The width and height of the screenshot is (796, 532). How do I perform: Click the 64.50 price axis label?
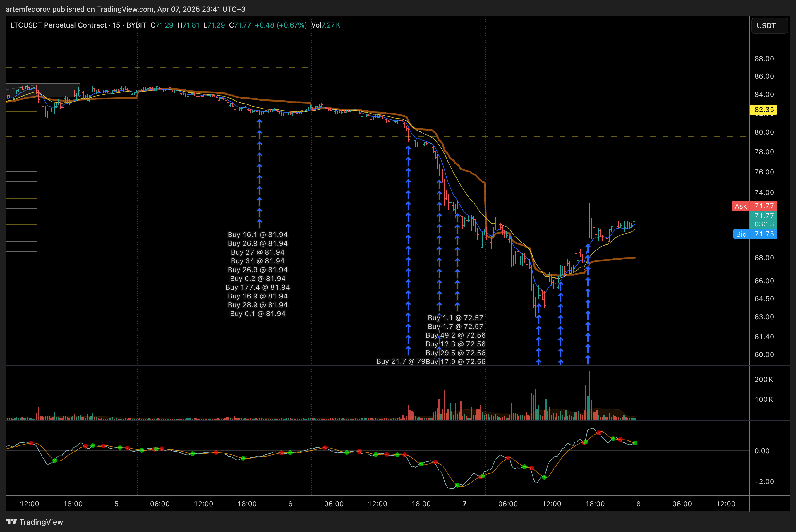764,299
